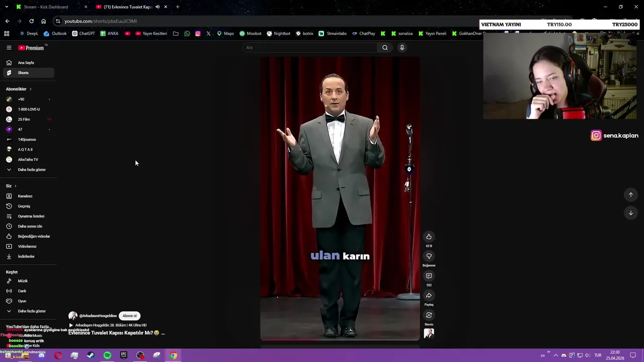Open a new Chrome tab
Image resolution: width=644 pixels, height=362 pixels.
coord(177,7)
